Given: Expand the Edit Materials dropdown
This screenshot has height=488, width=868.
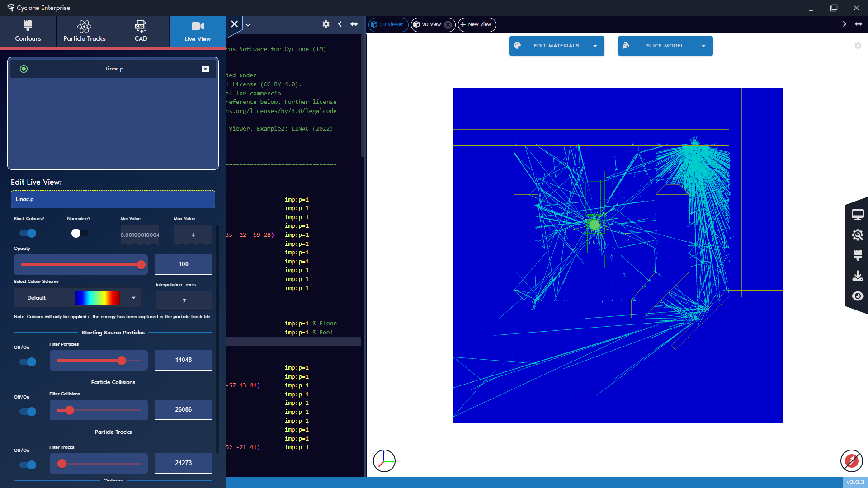Looking at the screenshot, I should click(595, 46).
